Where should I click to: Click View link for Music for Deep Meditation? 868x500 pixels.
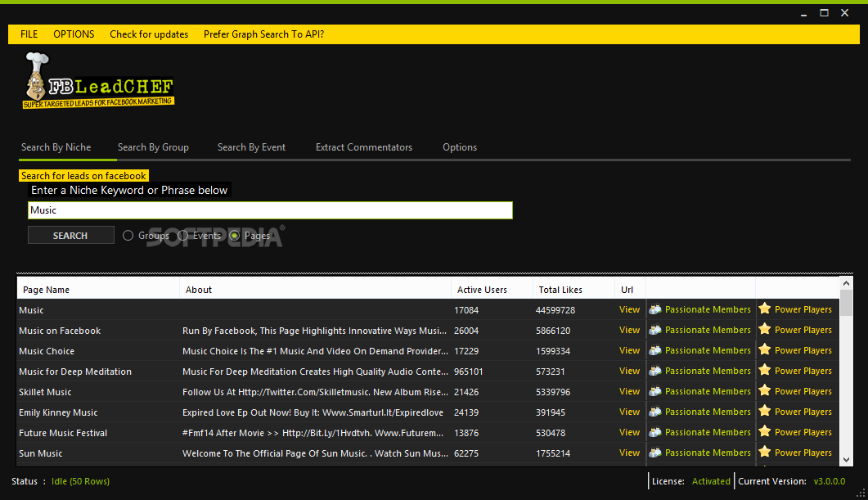coord(629,371)
